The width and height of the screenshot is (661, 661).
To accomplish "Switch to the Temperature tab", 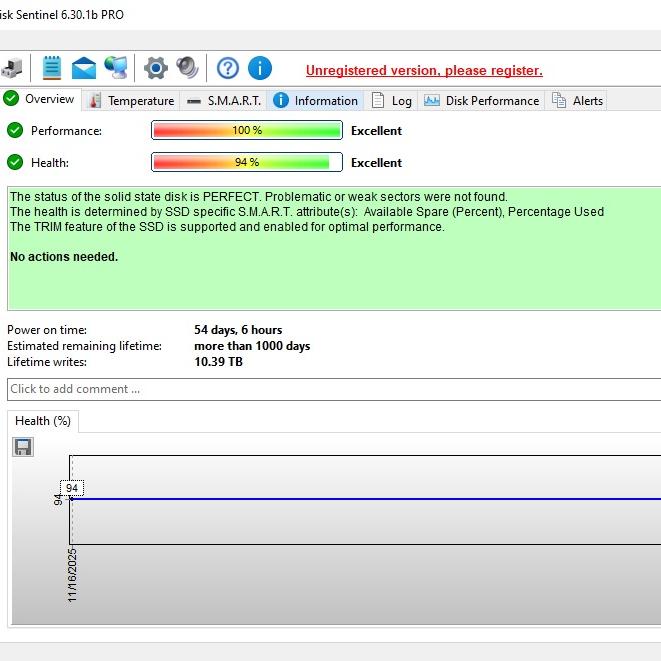I will pyautogui.click(x=131, y=100).
